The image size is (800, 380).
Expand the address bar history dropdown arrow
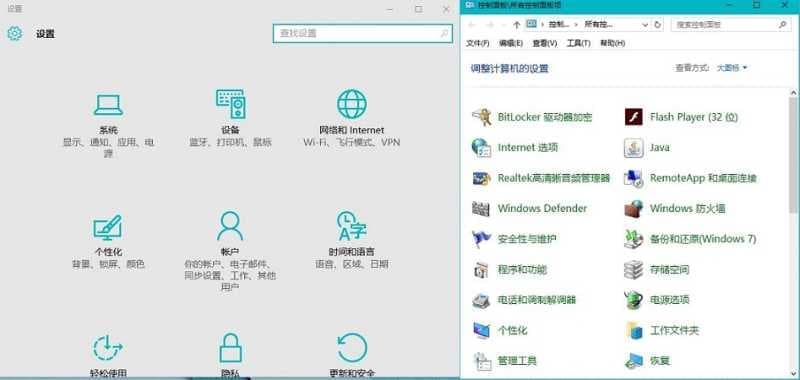644,24
